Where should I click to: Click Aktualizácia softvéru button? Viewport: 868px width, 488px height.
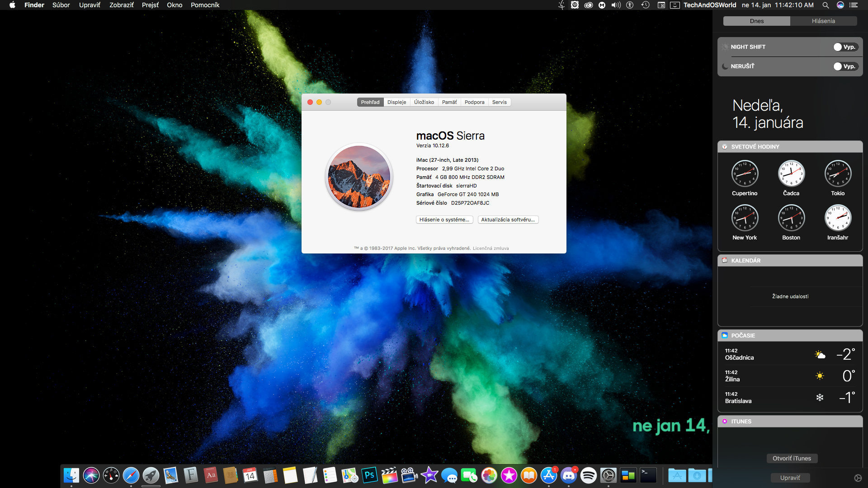pyautogui.click(x=508, y=219)
